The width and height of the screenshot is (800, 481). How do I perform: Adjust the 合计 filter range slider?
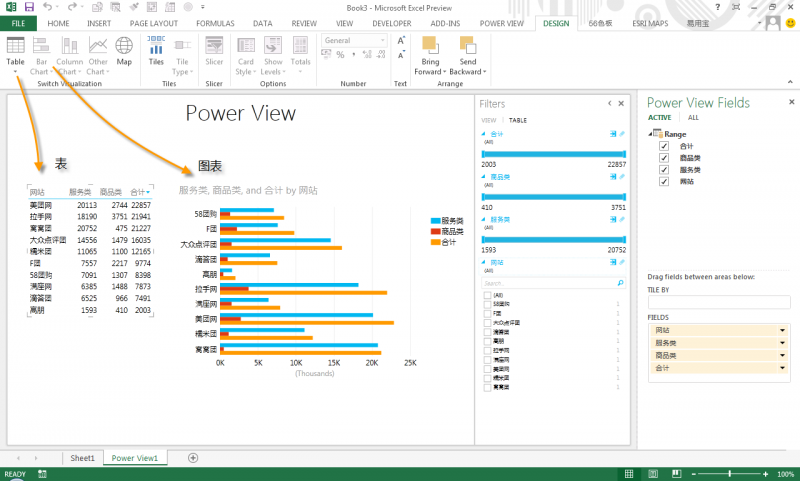pos(554,154)
